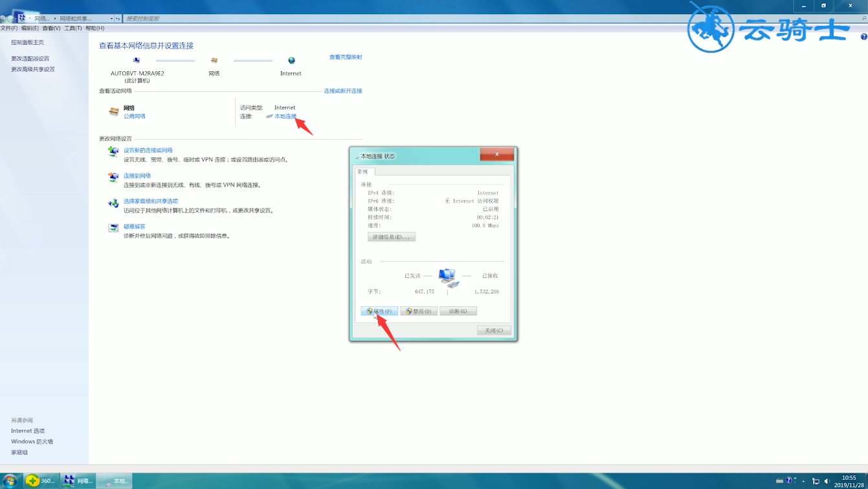This screenshot has height=489, width=868.
Task: Click 查看完整映射 link
Action: point(346,57)
